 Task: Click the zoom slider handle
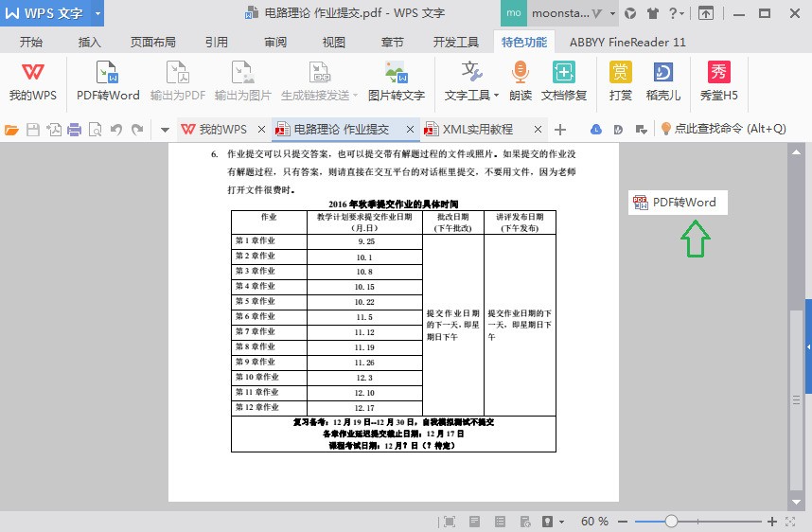671,522
